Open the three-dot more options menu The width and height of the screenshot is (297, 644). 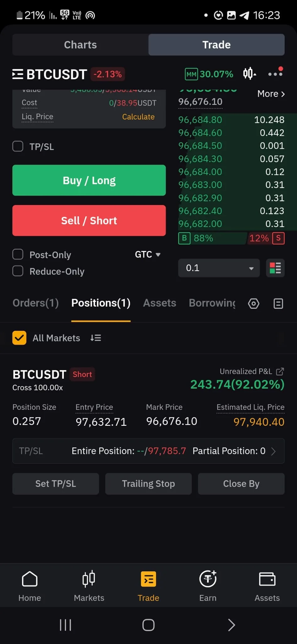point(275,74)
